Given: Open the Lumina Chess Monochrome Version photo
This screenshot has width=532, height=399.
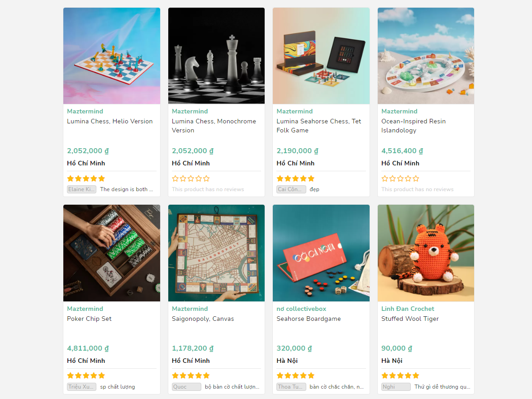Looking at the screenshot, I should 216,56.
